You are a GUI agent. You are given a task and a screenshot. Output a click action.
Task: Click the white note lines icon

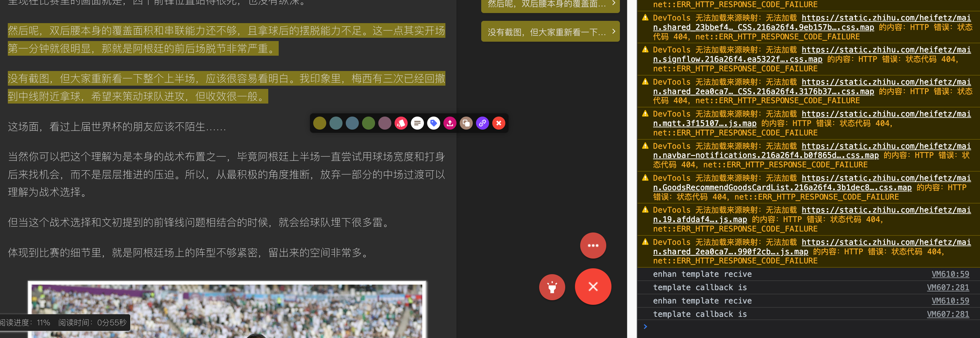[417, 123]
